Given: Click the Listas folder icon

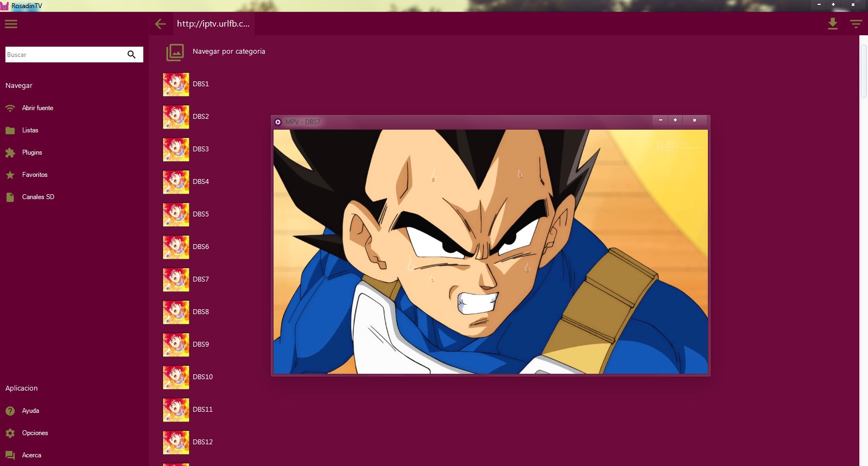Looking at the screenshot, I should click(10, 130).
